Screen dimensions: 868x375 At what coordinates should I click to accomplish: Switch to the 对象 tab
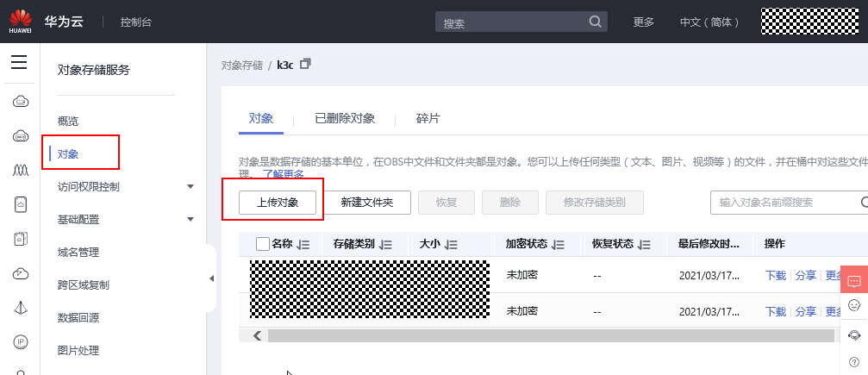pos(261,119)
